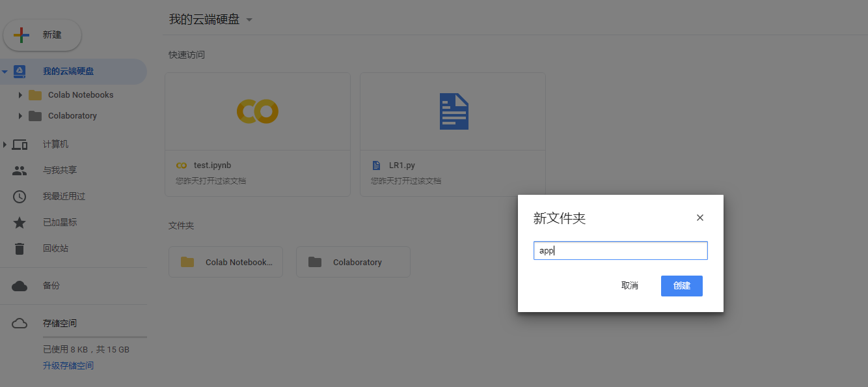Click the folder name input field showing 'app'

(x=620, y=250)
